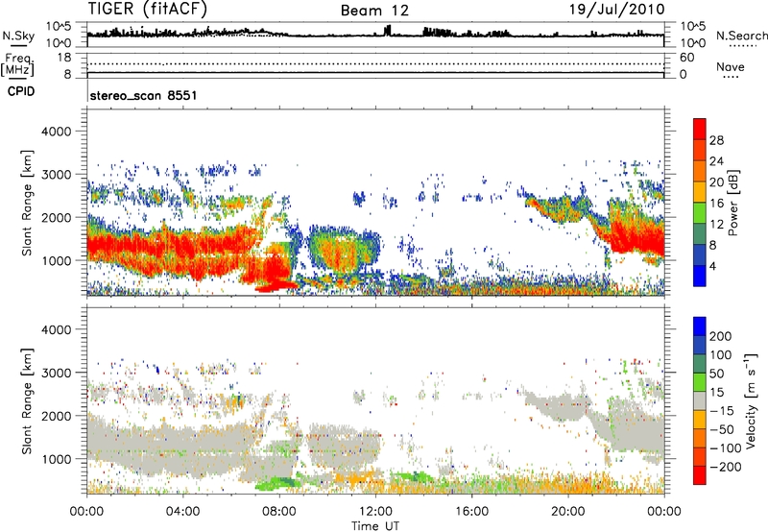Click the '1000' tick label in the velocity panel
Viewport: 768px width, 532px height.
coord(56,459)
